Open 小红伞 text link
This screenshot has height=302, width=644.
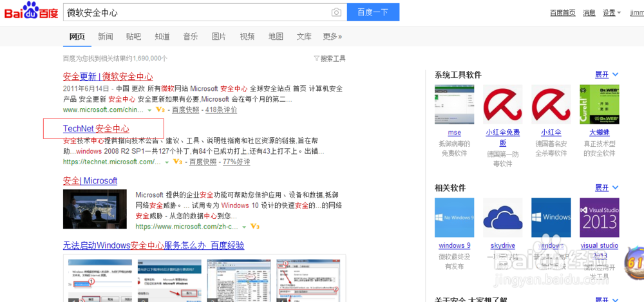pyautogui.click(x=551, y=133)
